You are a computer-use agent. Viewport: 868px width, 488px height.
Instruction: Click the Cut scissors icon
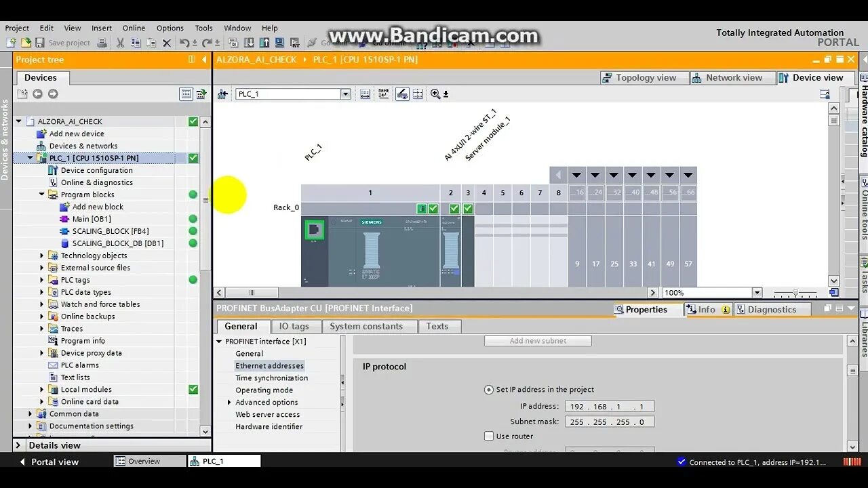click(120, 43)
